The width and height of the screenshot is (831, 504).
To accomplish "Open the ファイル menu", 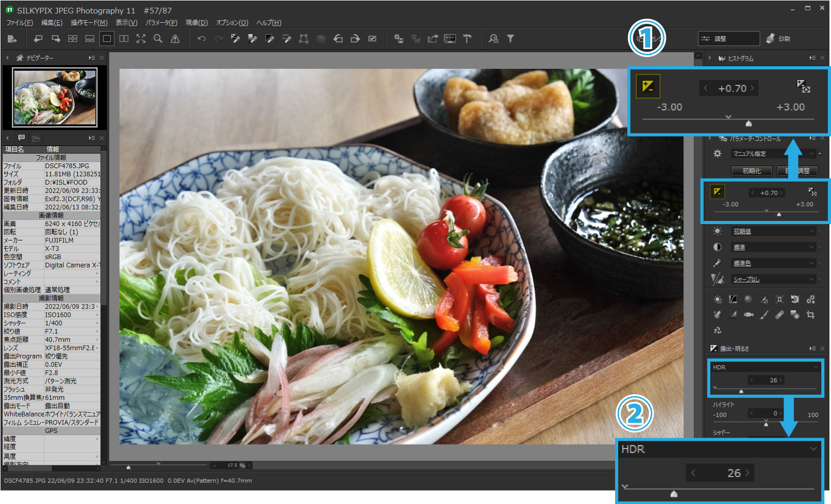I will 20,23.
